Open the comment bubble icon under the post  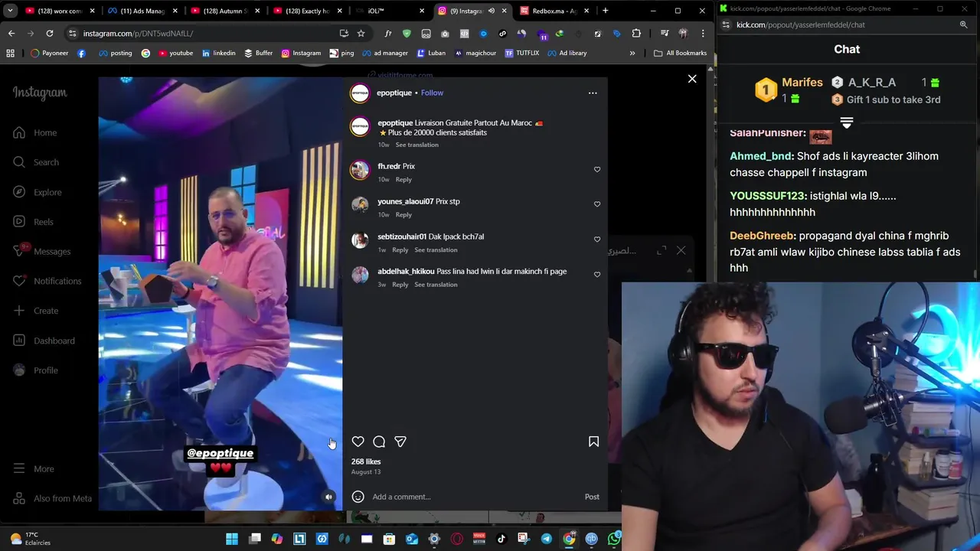[x=379, y=442]
